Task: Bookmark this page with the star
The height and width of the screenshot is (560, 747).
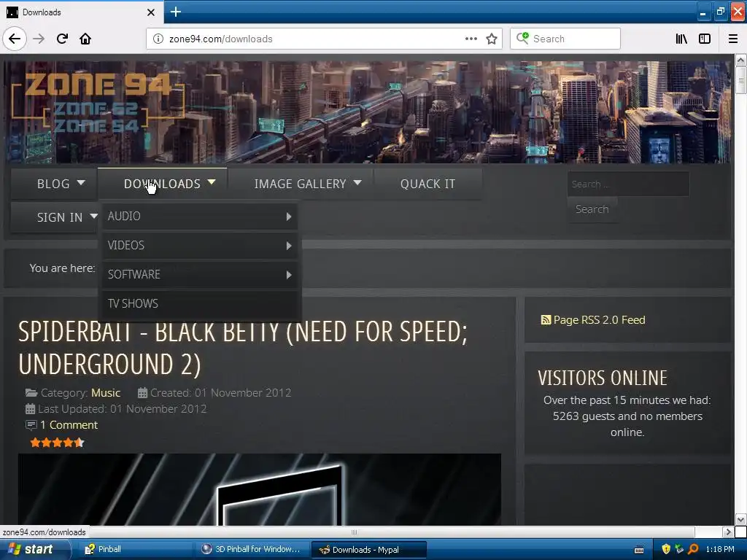Action: point(492,39)
